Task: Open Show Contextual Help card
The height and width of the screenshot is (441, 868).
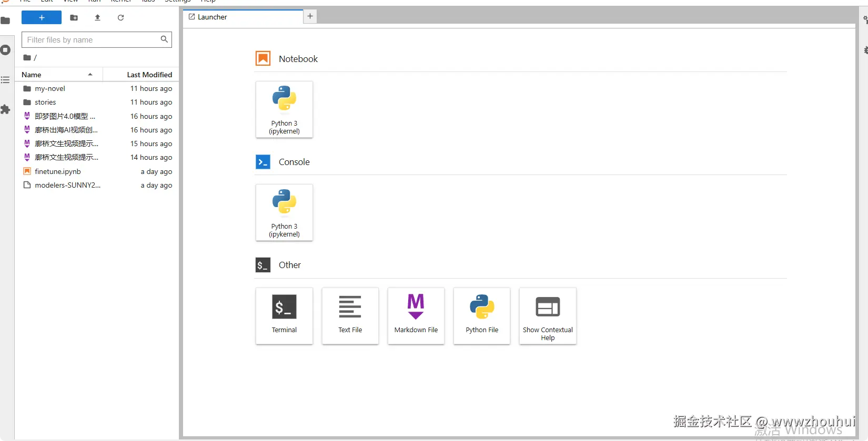Action: (x=548, y=316)
